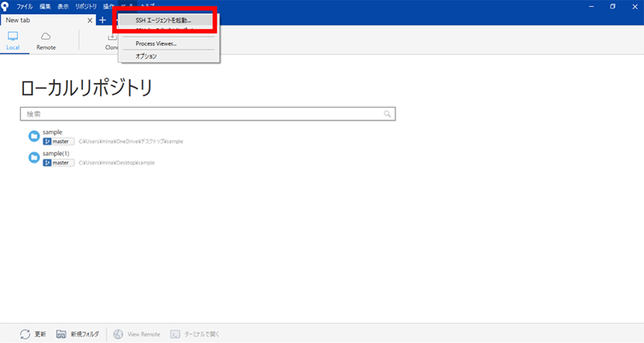Focus the 検索 repository search field
Screen dimensions: 644x343
208,114
